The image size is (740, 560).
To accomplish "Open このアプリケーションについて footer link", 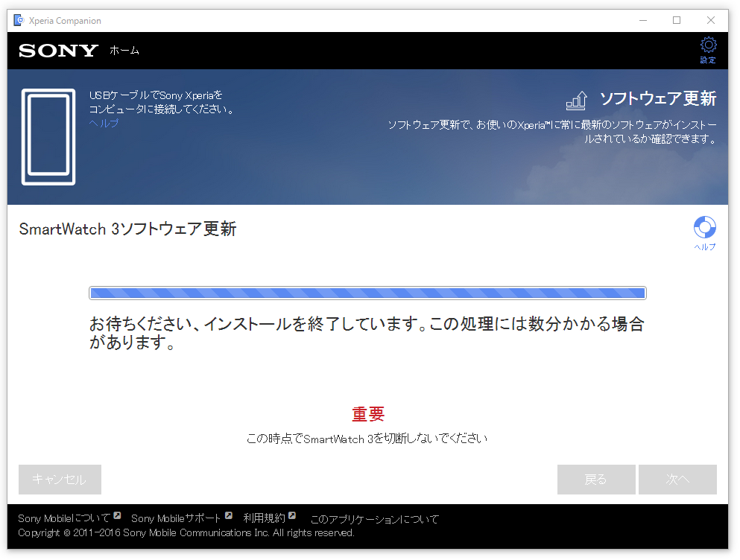I will [x=375, y=519].
